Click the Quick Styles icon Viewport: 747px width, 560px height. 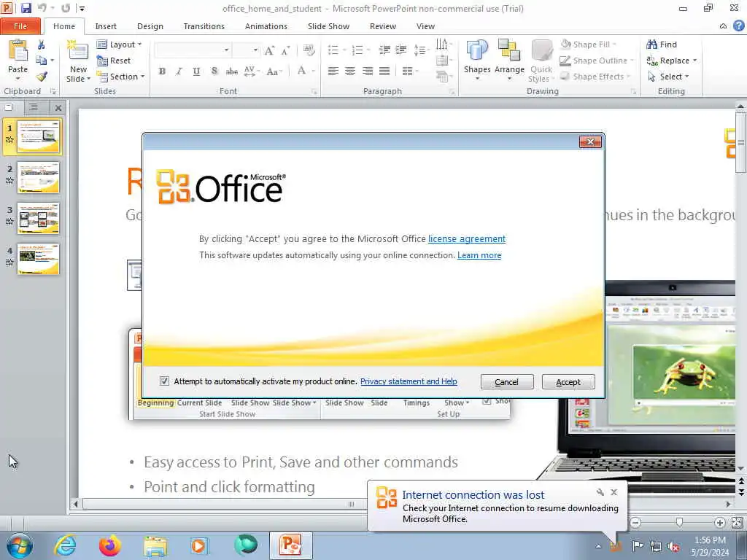pos(541,50)
